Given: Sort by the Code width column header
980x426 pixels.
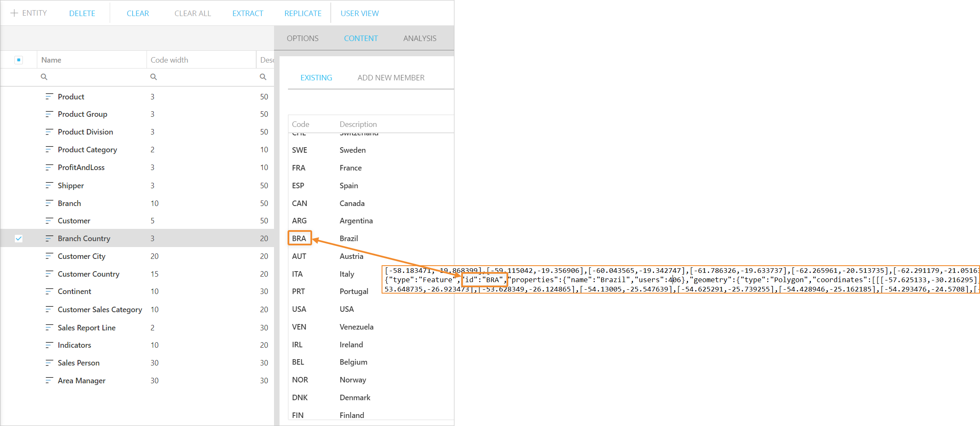Looking at the screenshot, I should 169,60.
